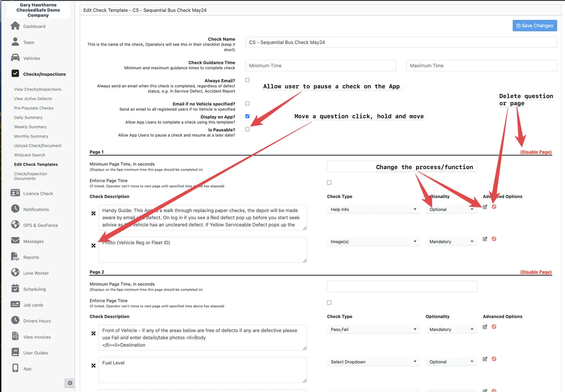Click Save Changes button
Screen dimensions: 565x392
tap(534, 26)
